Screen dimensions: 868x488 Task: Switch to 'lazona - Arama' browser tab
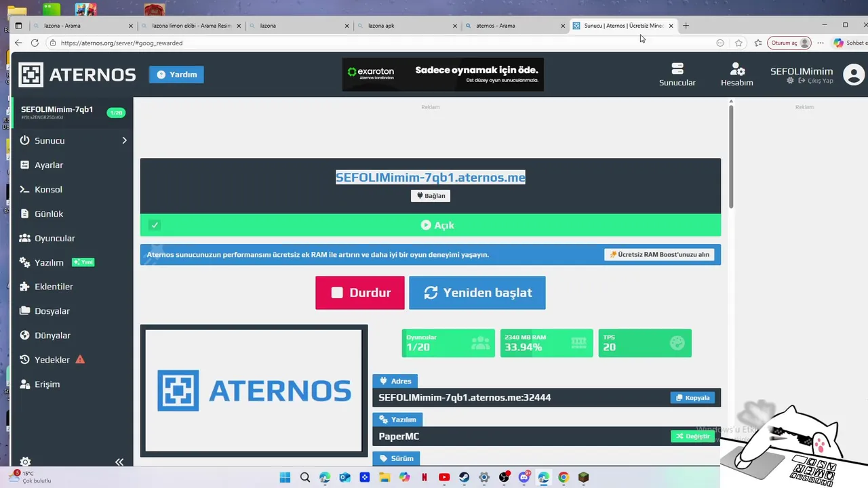tap(83, 26)
